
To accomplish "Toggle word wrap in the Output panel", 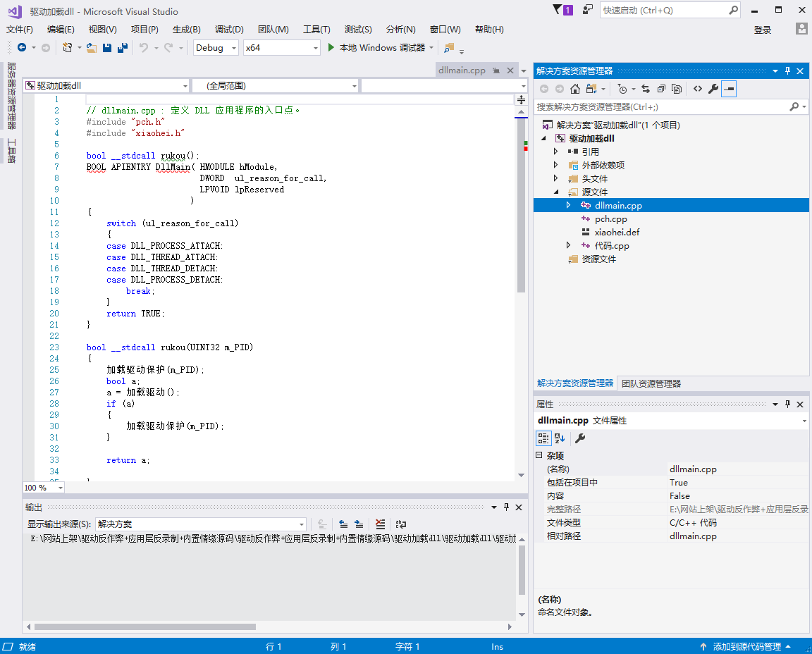I will point(401,524).
